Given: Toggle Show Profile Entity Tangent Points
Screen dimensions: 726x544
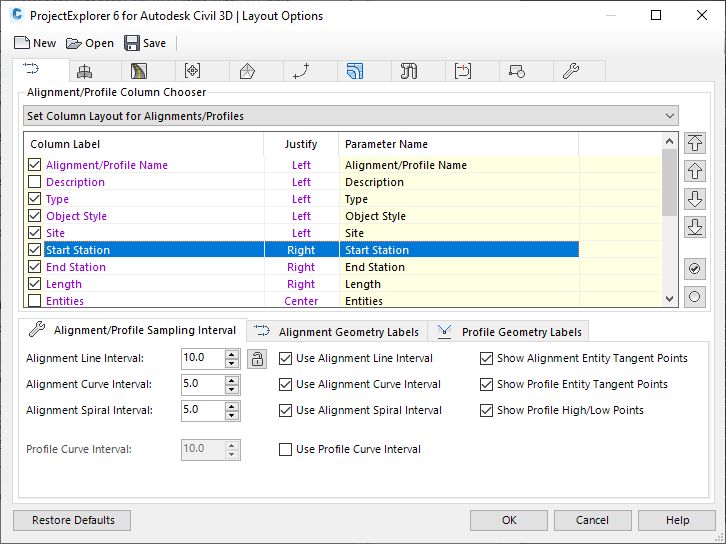Looking at the screenshot, I should pyautogui.click(x=486, y=384).
